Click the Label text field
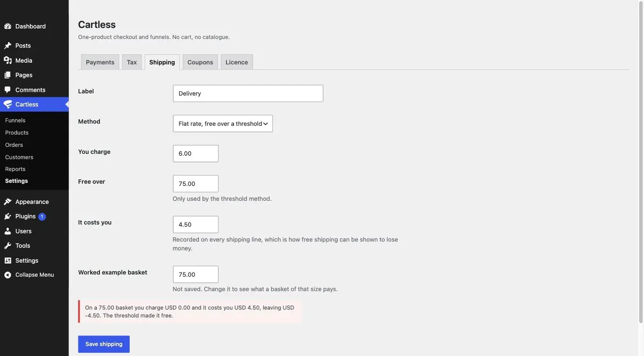This screenshot has width=644, height=356. (248, 93)
